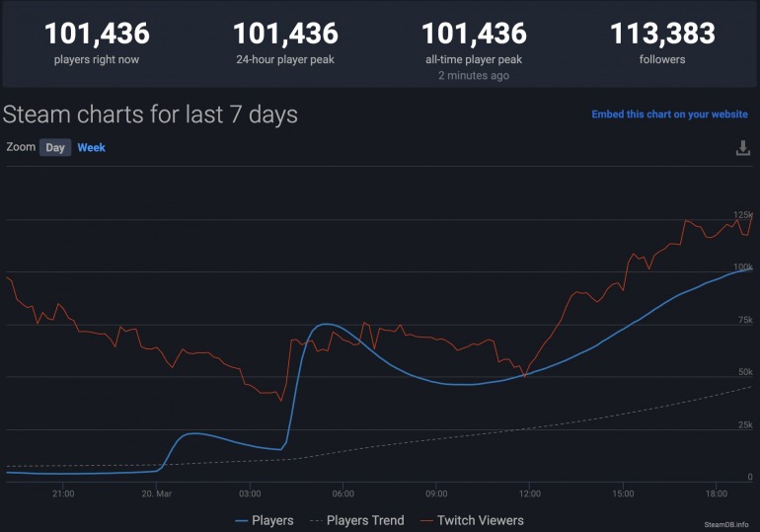Click the 12:00 time axis label
The width and height of the screenshot is (760, 532).
530,493
